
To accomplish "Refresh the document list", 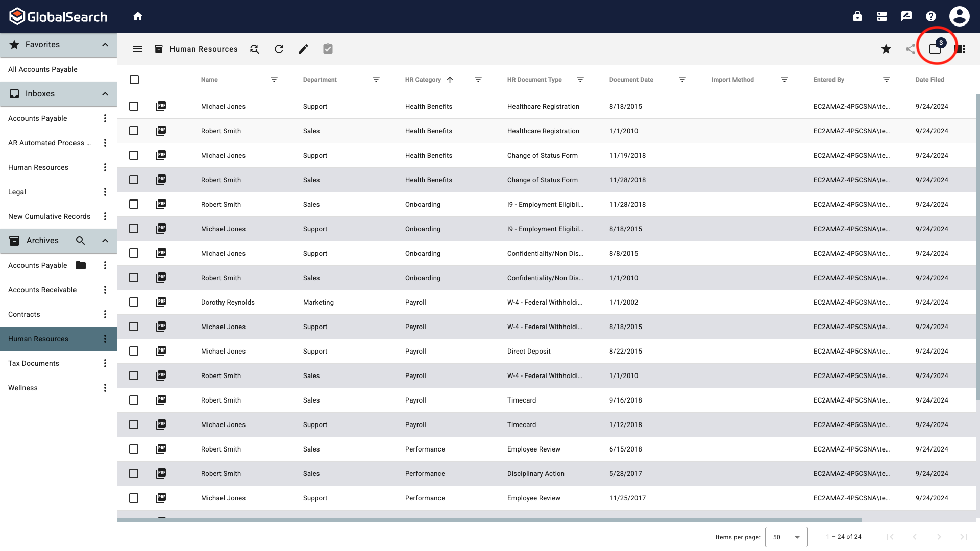I will 279,49.
